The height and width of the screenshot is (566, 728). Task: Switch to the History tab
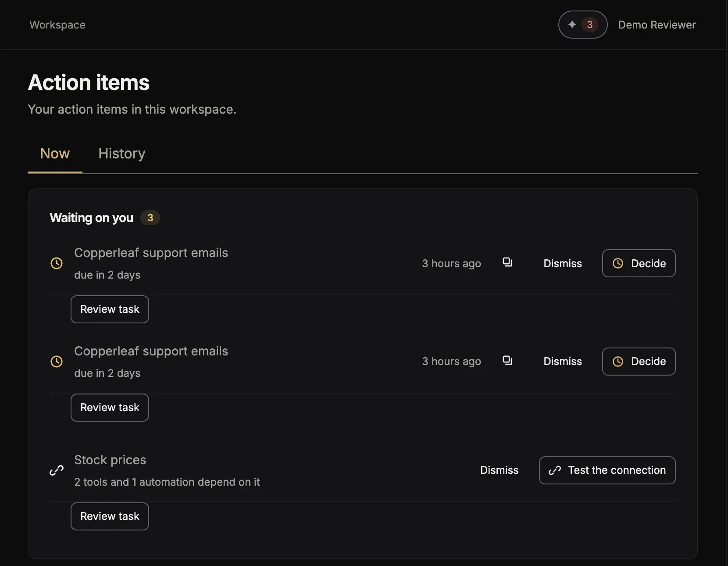click(x=122, y=154)
